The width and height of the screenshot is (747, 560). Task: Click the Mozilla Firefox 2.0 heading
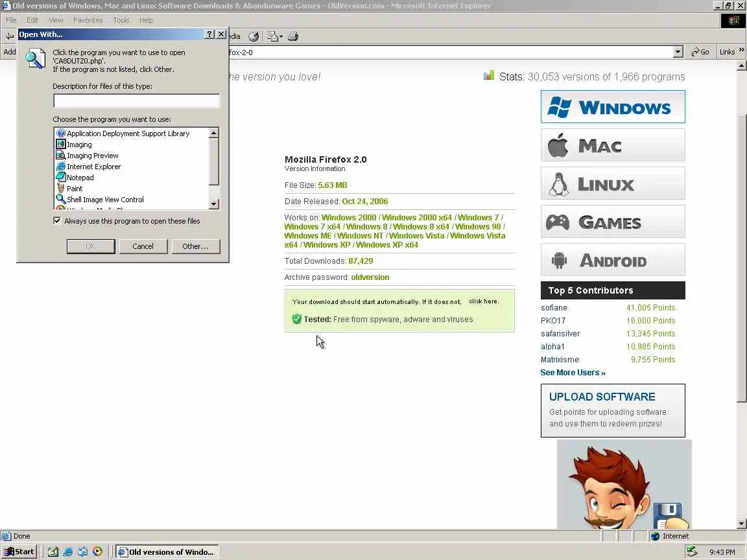(x=326, y=159)
